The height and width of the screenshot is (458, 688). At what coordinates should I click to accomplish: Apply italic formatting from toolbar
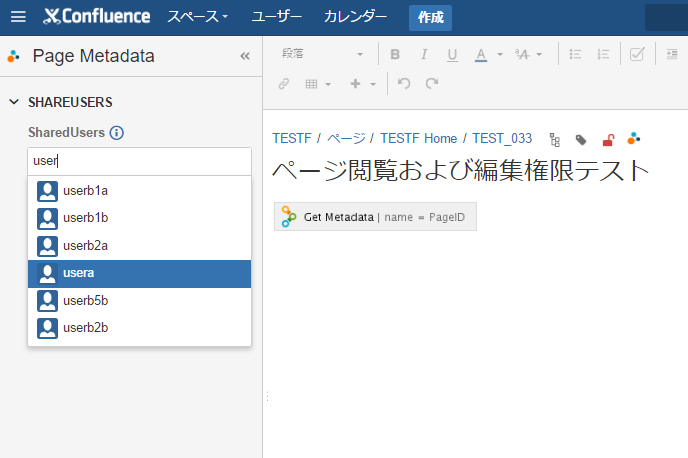tap(424, 54)
